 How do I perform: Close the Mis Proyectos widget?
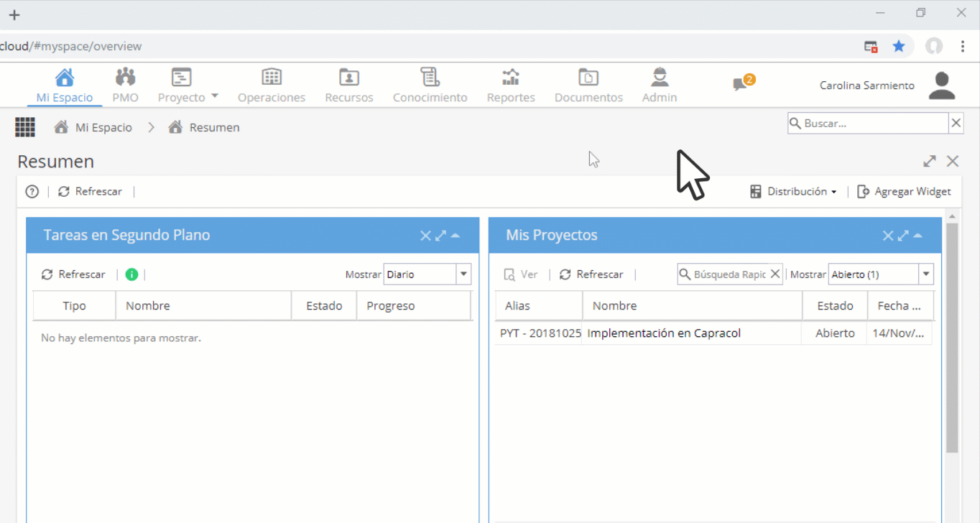point(888,236)
